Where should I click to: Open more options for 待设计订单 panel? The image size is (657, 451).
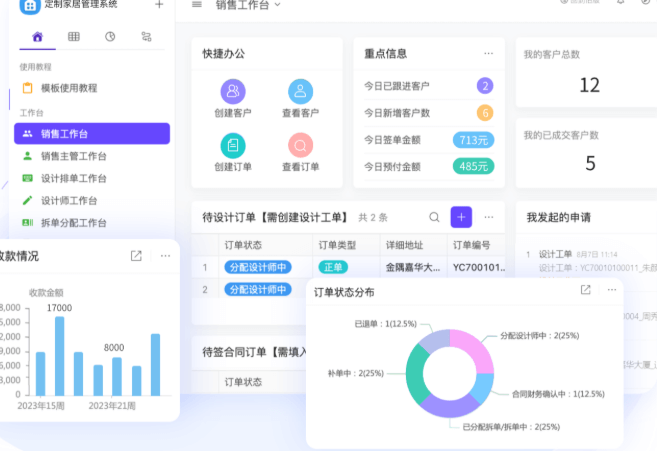[489, 217]
